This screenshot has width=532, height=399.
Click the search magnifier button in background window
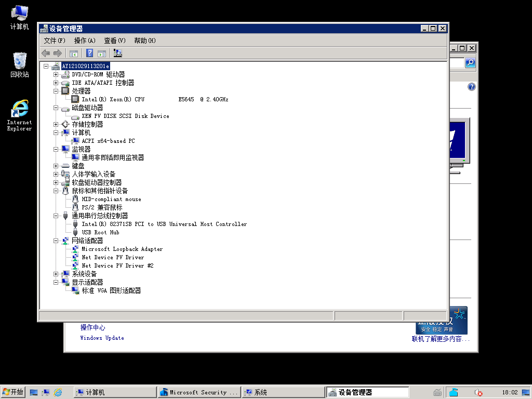(470, 63)
